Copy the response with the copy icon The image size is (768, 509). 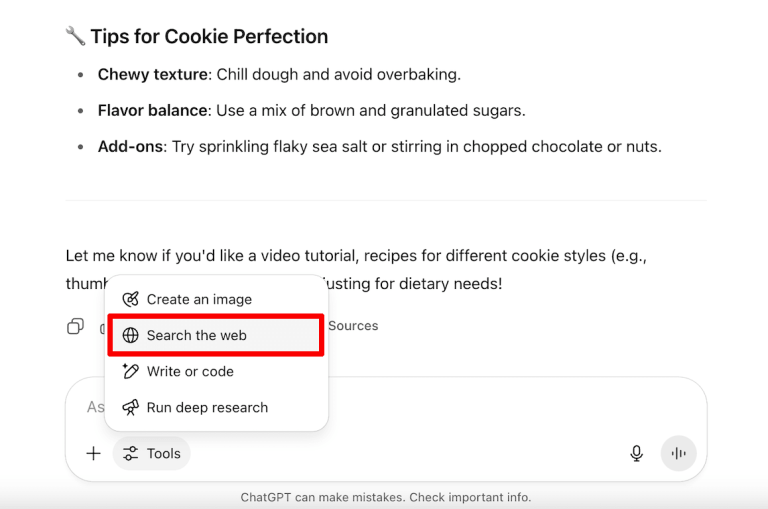[x=75, y=326]
